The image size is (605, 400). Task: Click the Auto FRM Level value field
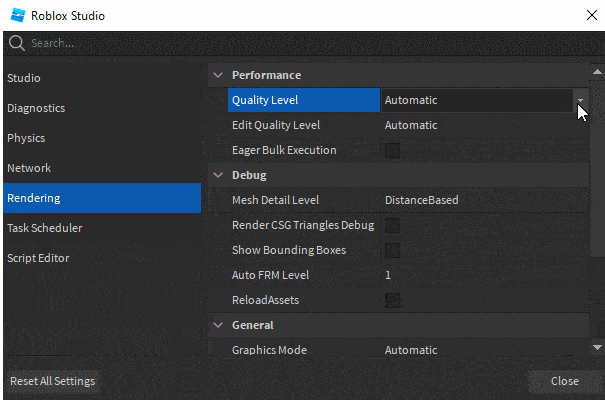485,275
